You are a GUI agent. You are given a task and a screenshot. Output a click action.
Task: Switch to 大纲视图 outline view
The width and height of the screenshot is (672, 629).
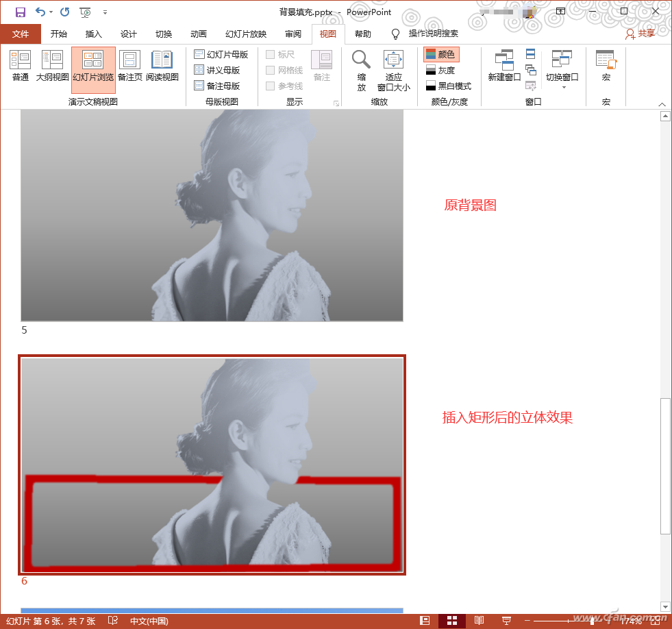[52, 66]
